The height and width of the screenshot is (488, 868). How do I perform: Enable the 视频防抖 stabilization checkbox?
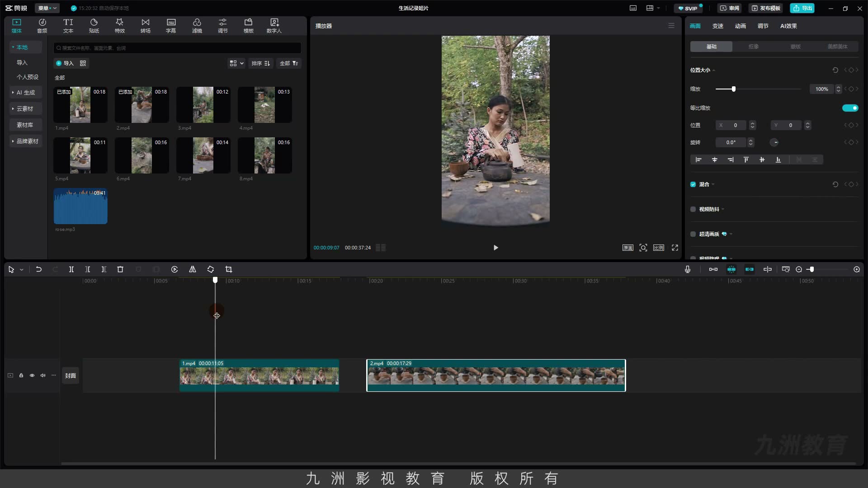click(693, 209)
